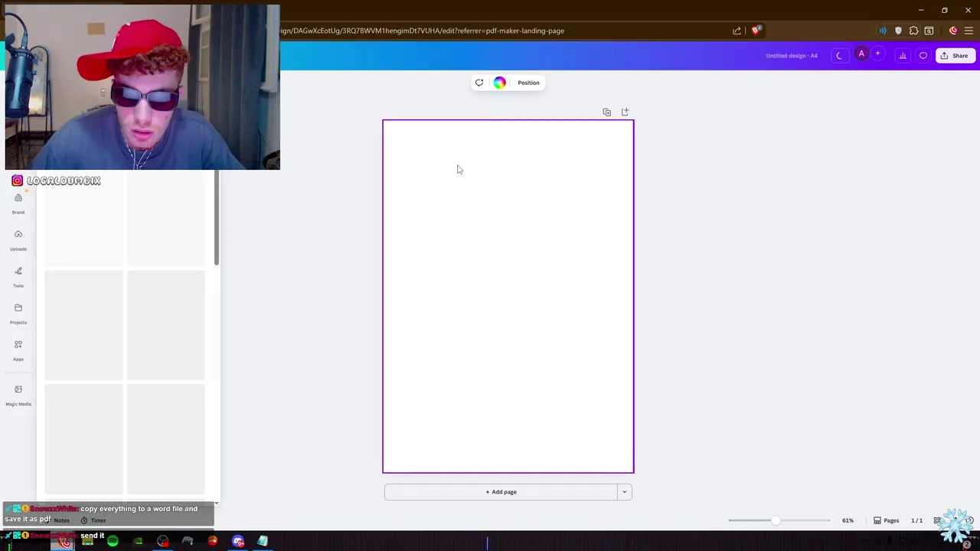Open Spotify from the taskbar
The image size is (980, 551).
[x=113, y=542]
